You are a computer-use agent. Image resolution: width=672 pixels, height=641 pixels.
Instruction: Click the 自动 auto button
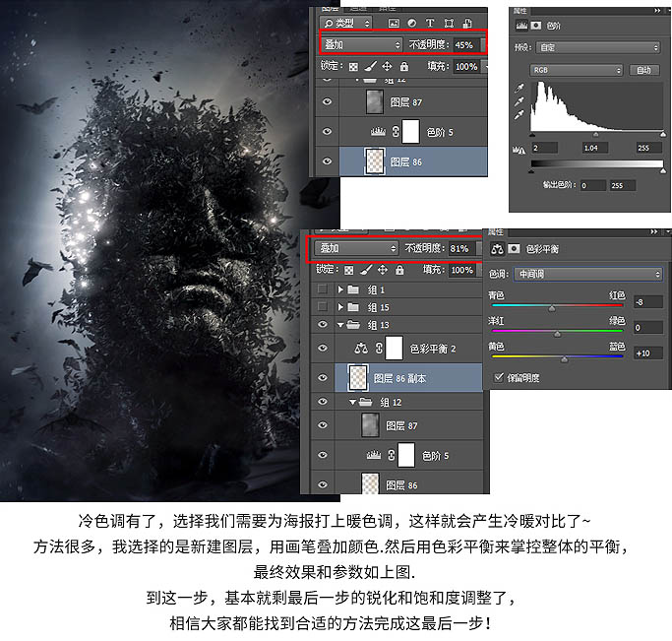click(643, 70)
